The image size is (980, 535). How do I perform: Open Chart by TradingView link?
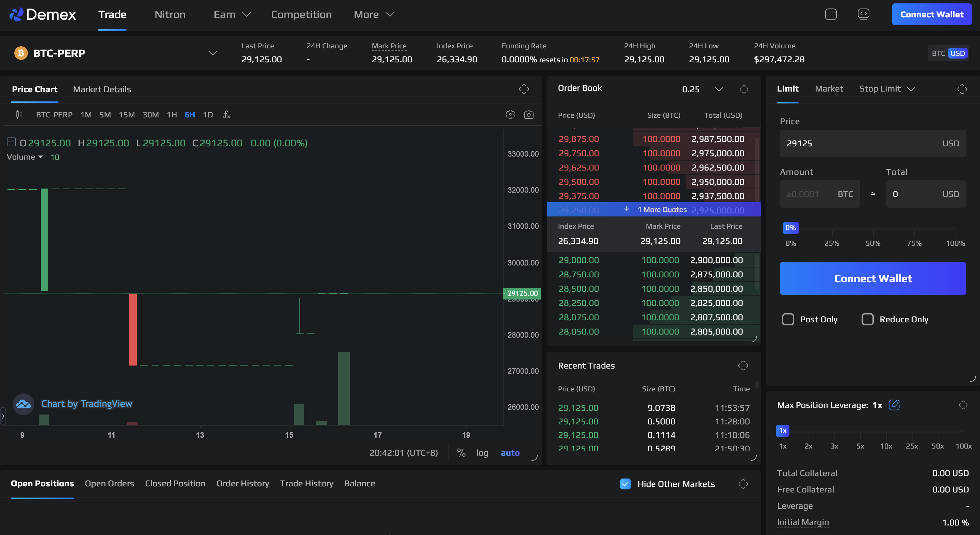point(86,404)
